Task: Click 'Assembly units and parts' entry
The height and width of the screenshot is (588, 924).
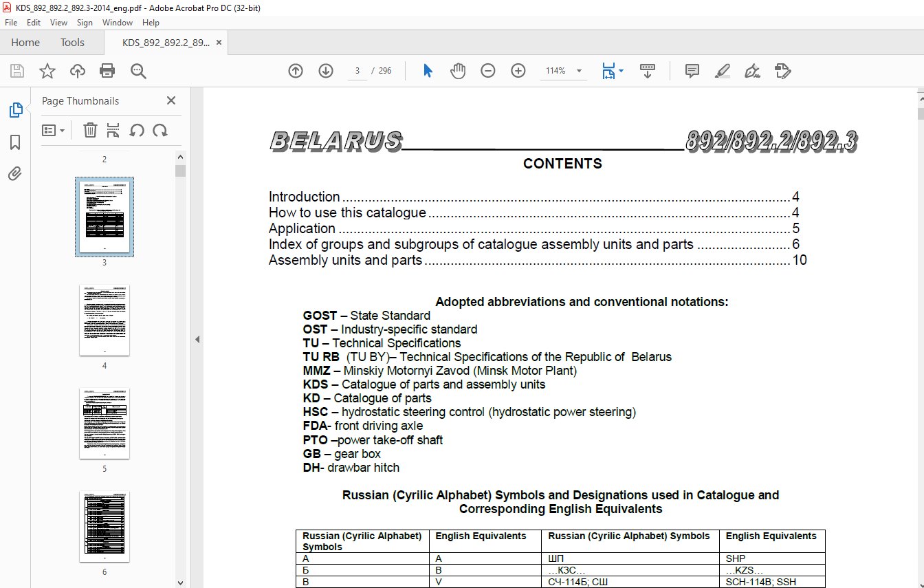Action: [538, 260]
